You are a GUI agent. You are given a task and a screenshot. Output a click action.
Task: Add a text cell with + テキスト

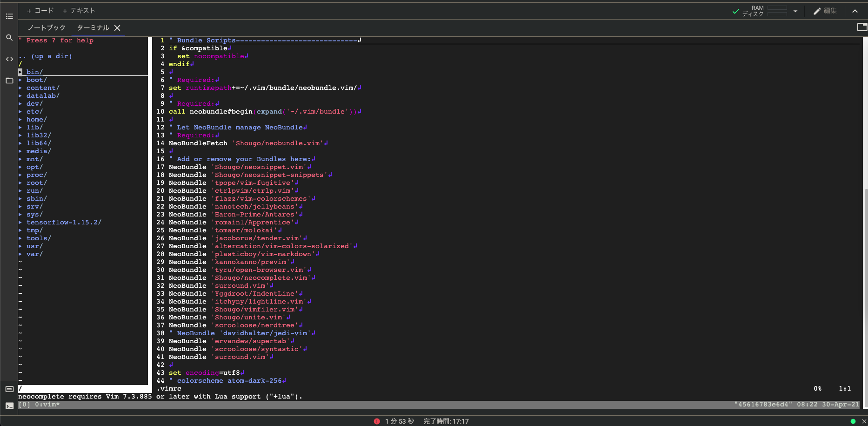79,11
